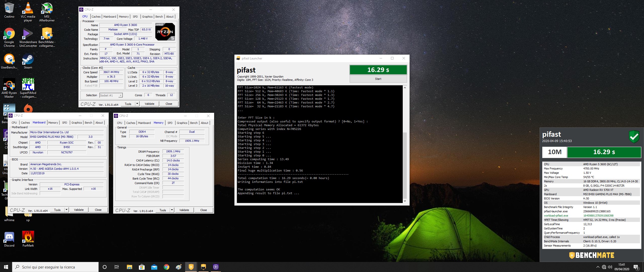Open the notification center icon

pos(636,267)
